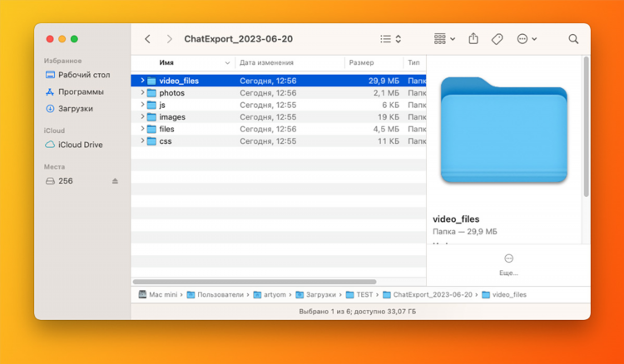The height and width of the screenshot is (364, 624).
Task: Expand the photos folder disclosure arrow
Action: [x=142, y=92]
